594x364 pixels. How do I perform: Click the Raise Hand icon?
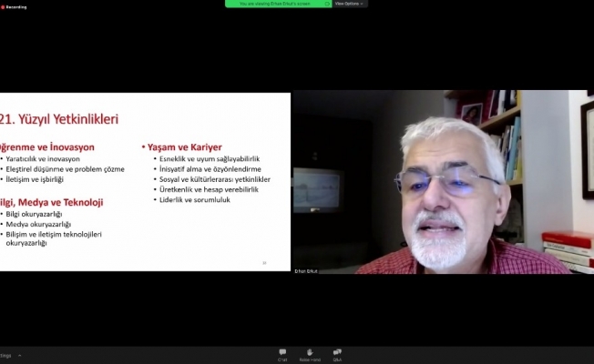pyautogui.click(x=310, y=353)
